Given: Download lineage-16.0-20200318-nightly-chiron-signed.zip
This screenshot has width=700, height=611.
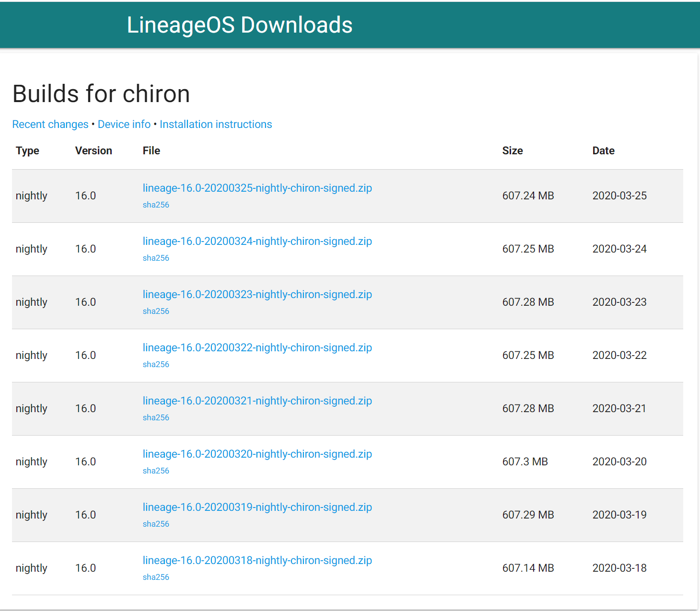Looking at the screenshot, I should point(257,561).
